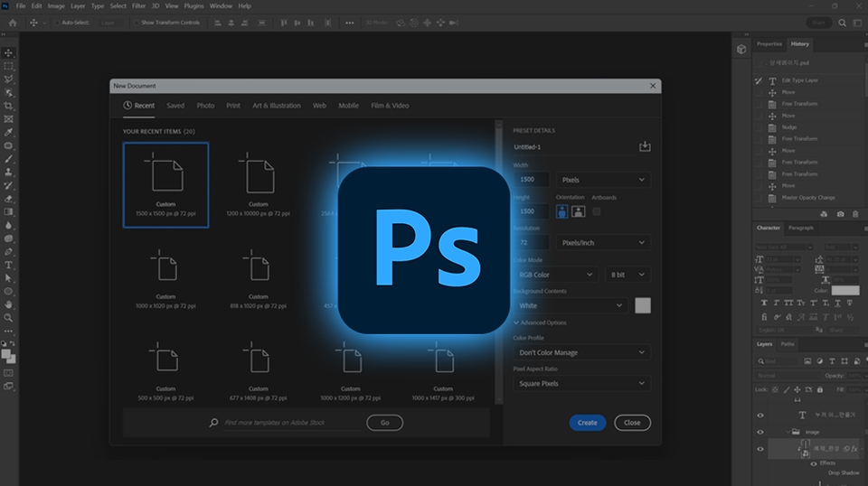
Task: Hide the image group via its eye icon
Action: (760, 433)
